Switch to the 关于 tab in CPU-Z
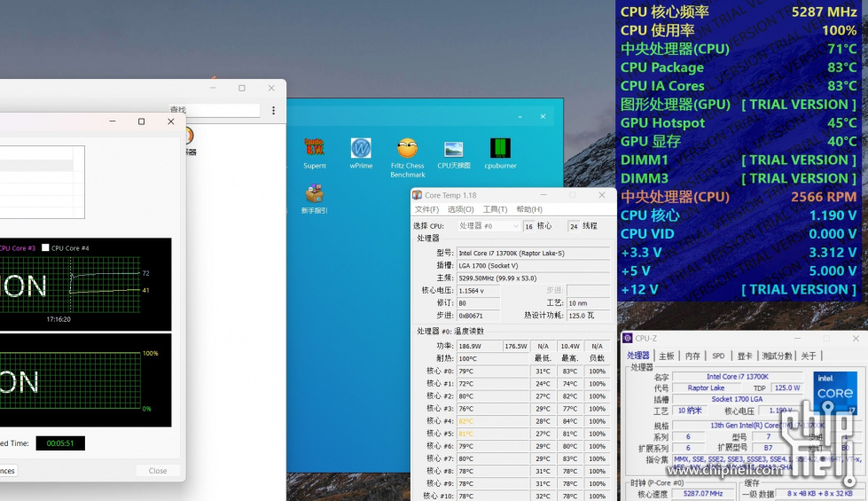The height and width of the screenshot is (501, 868). 809,356
